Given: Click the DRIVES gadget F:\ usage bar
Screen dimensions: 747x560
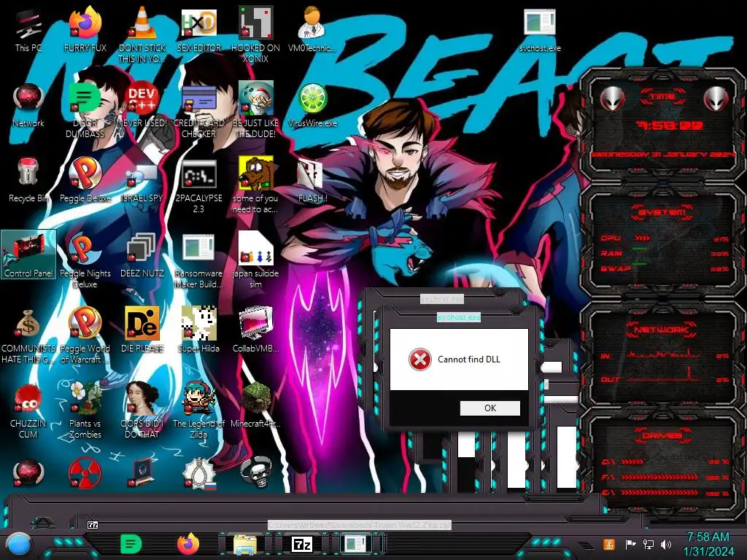Looking at the screenshot, I should 659,477.
